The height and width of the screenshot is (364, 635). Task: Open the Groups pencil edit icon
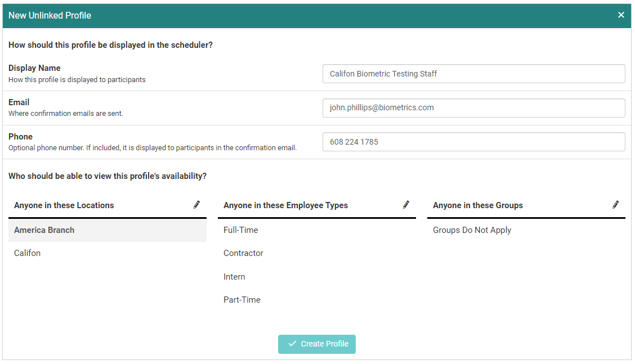[x=615, y=205]
